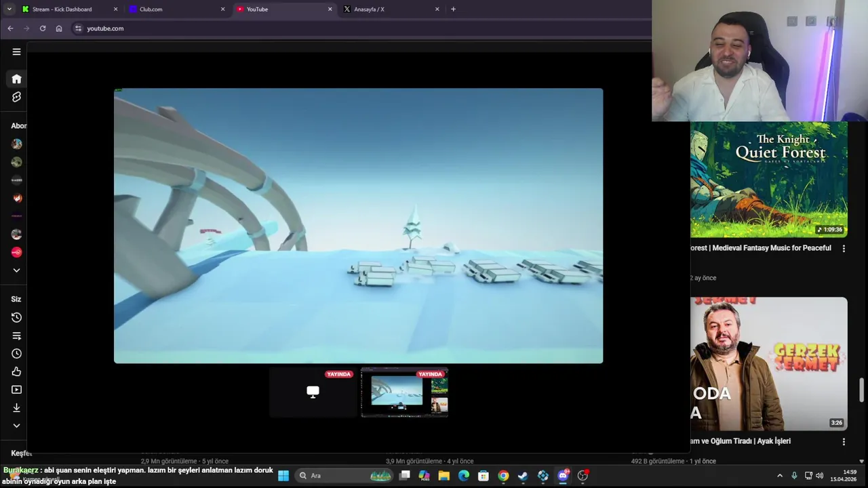The image size is (868, 488).
Task: Click the 'Keşfet' sidebar heading
Action: [21, 453]
